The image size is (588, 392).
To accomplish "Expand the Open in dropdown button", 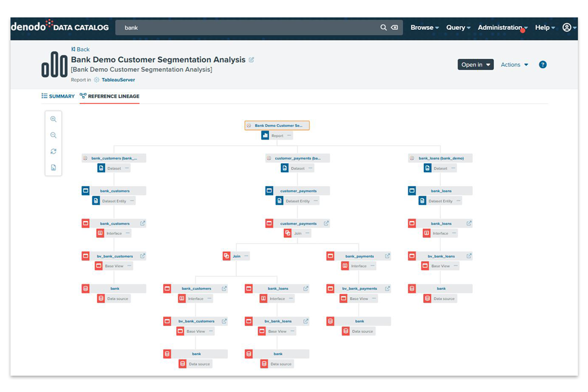I will pos(475,65).
